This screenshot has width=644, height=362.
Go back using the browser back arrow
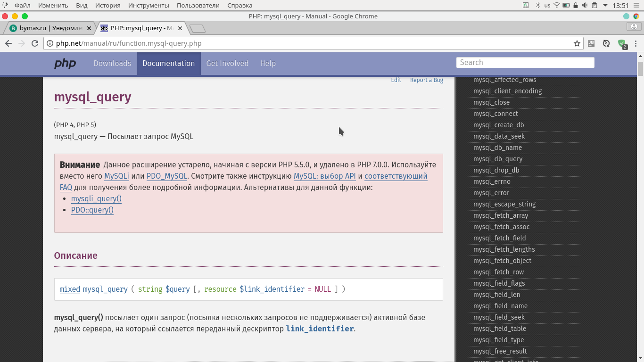(x=8, y=43)
